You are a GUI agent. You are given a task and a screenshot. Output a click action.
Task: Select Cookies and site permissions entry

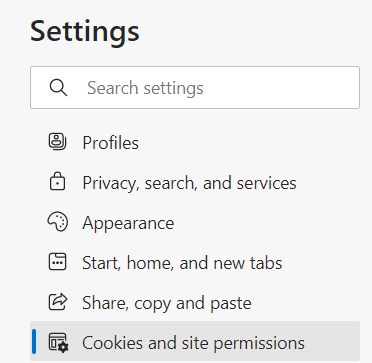(x=195, y=341)
